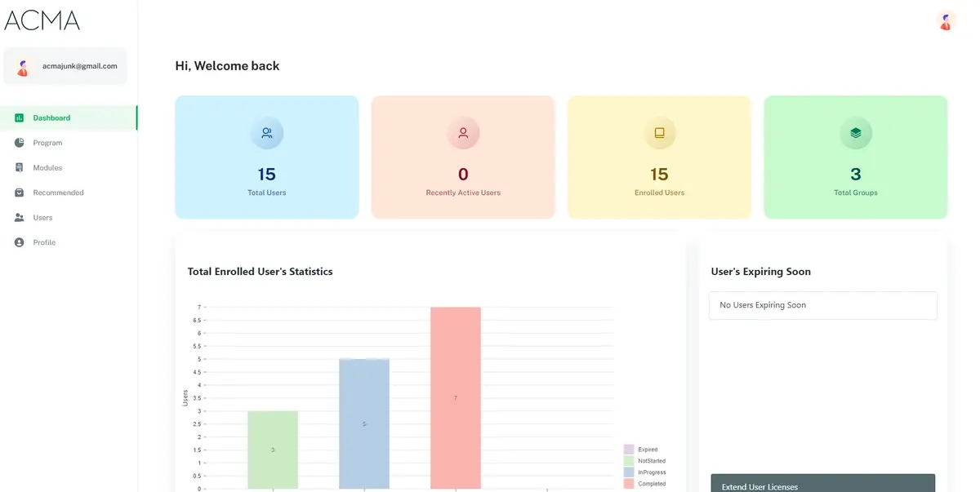
Task: Click the No Users Expiring Soon box
Action: point(823,305)
